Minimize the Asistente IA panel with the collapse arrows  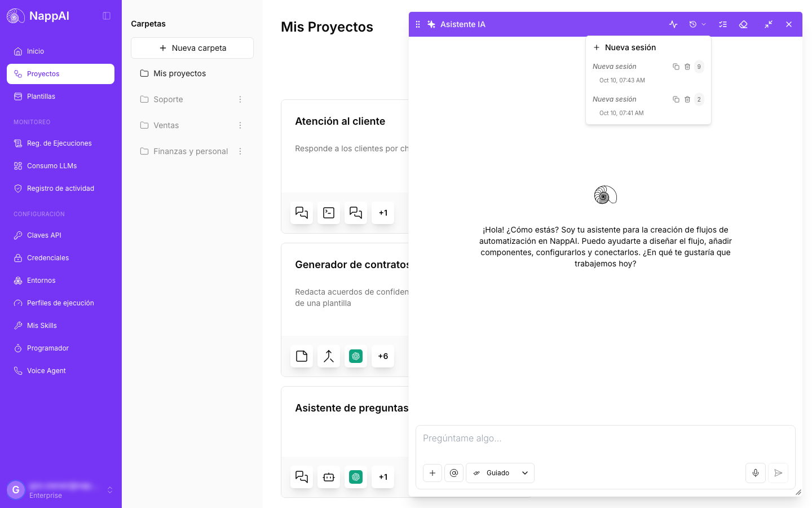769,24
